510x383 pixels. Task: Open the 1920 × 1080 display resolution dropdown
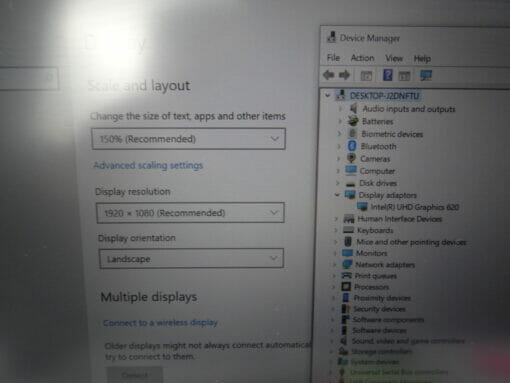tap(190, 213)
